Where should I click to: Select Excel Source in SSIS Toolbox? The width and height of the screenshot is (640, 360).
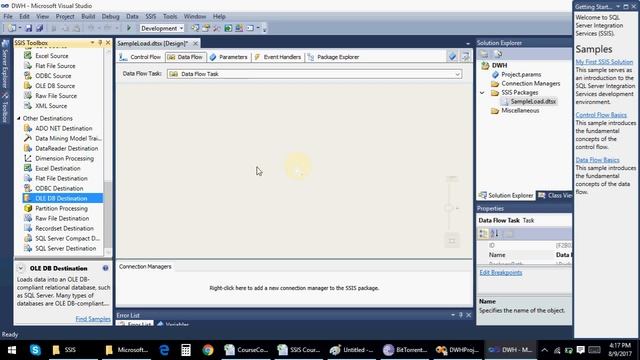pos(51,56)
